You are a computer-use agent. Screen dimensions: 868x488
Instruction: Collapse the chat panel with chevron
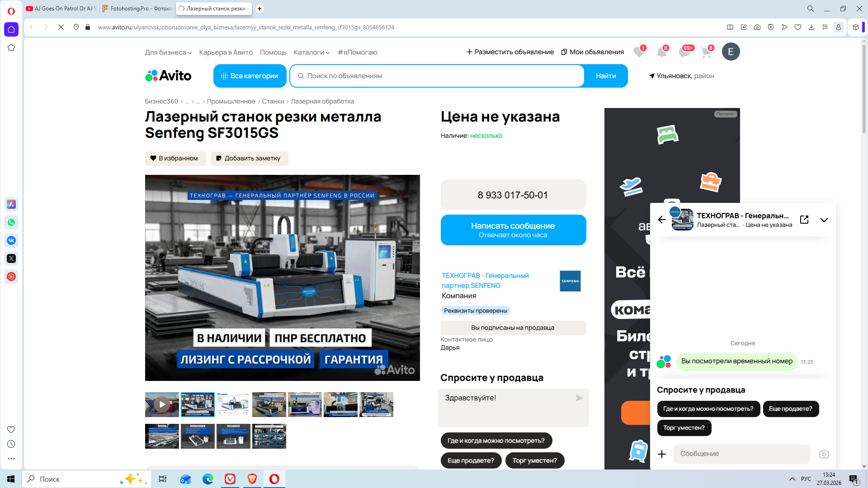pyautogui.click(x=824, y=220)
